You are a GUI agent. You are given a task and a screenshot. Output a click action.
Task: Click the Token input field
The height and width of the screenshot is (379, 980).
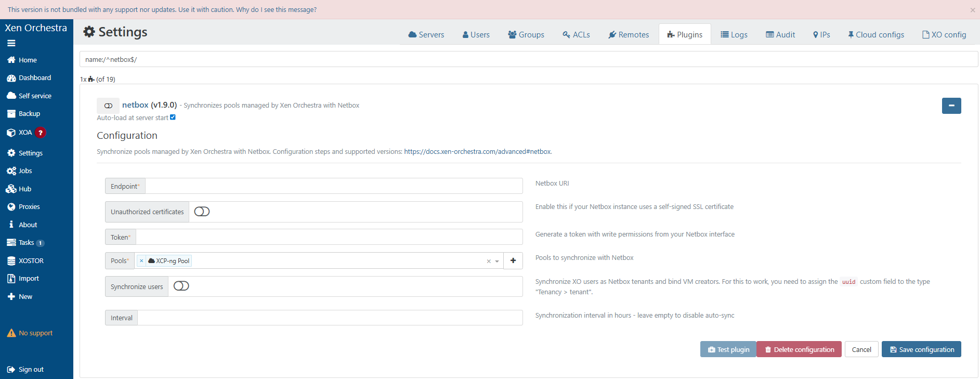(x=329, y=237)
